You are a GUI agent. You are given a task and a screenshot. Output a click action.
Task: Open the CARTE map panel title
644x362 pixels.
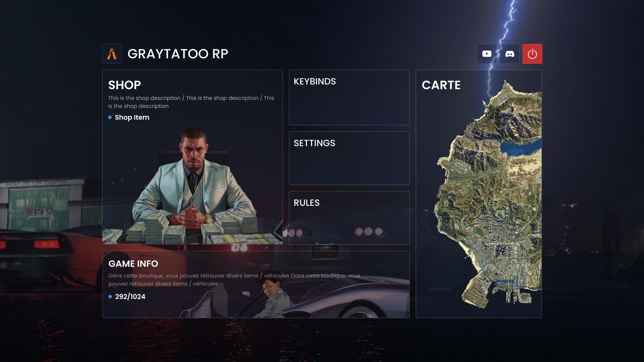(x=441, y=85)
